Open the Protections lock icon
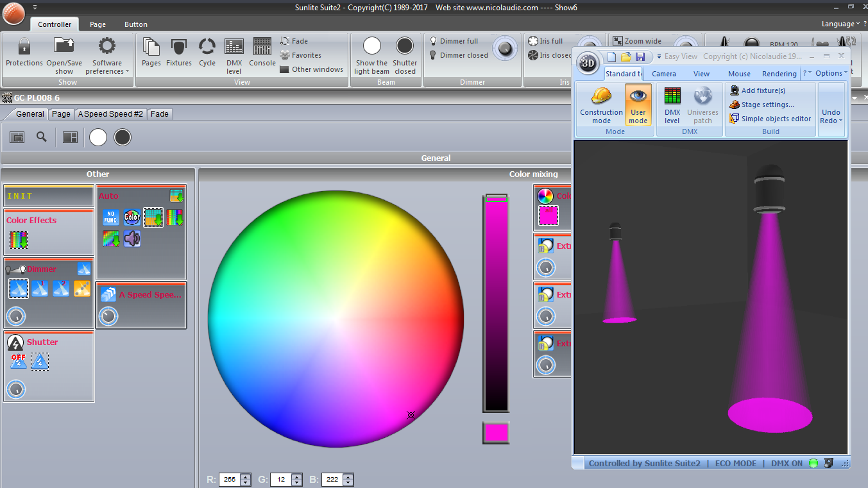868x488 pixels. pyautogui.click(x=24, y=47)
